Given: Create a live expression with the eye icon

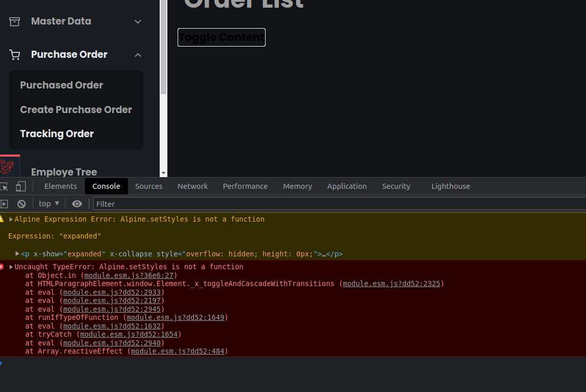Looking at the screenshot, I should coord(77,204).
